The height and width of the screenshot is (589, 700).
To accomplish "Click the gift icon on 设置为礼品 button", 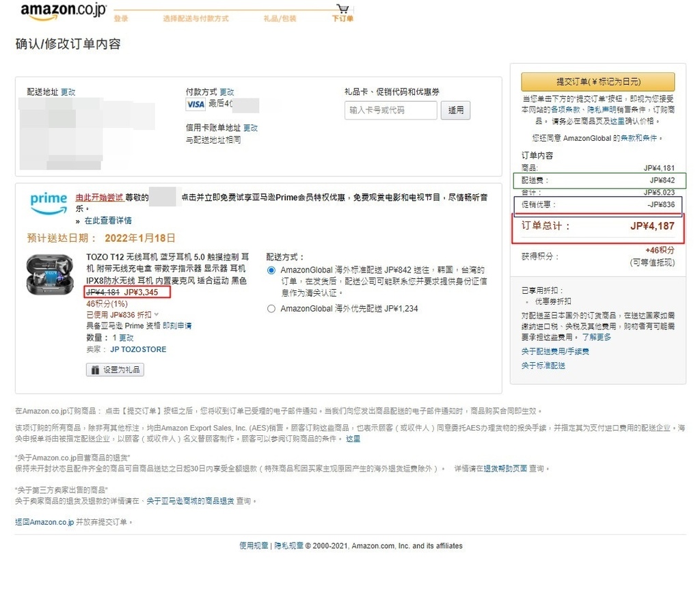I will pos(95,370).
